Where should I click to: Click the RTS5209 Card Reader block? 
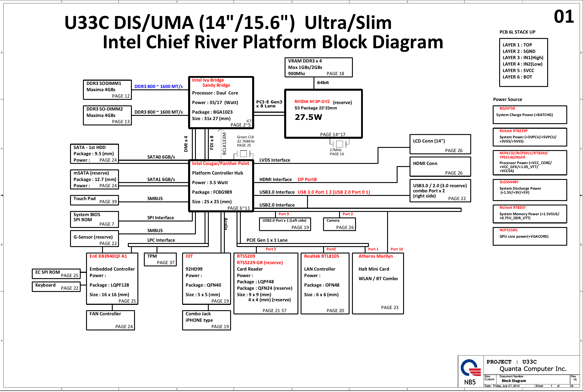point(266,283)
